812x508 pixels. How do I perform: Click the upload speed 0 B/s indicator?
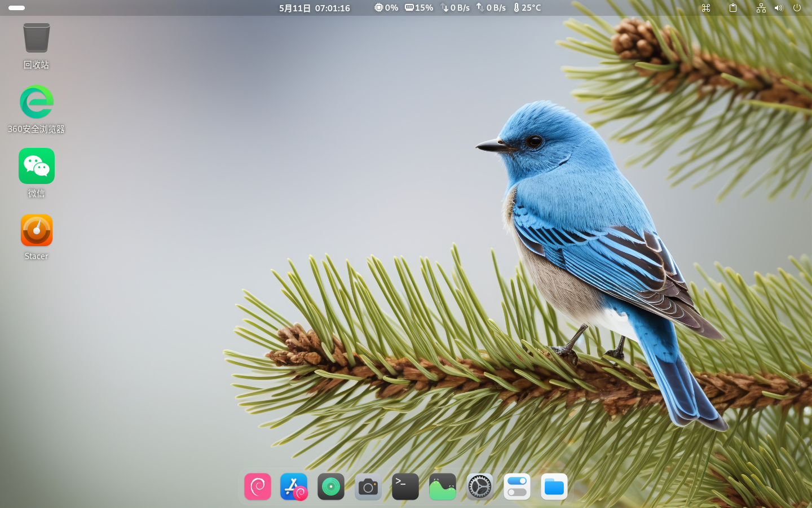click(491, 8)
